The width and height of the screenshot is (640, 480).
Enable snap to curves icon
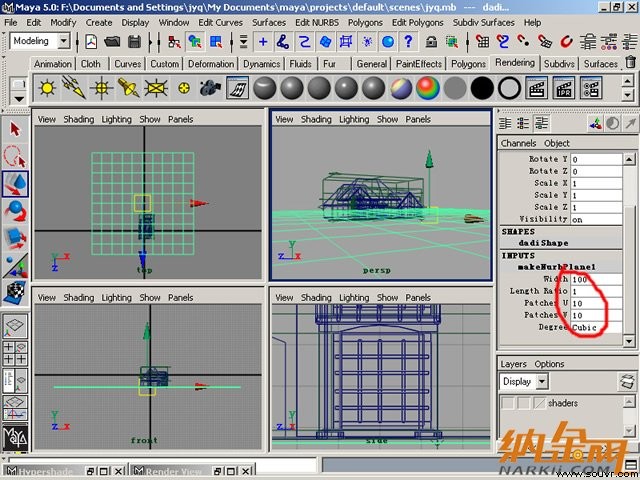(x=503, y=42)
